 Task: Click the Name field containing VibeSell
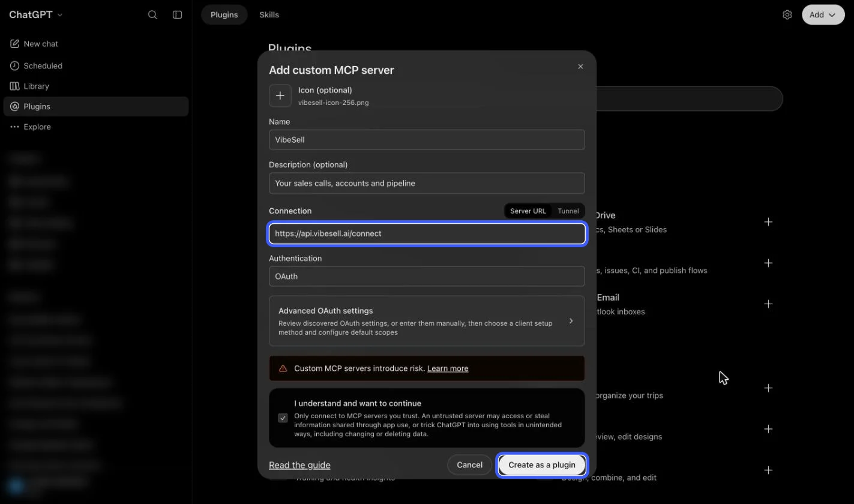point(427,140)
